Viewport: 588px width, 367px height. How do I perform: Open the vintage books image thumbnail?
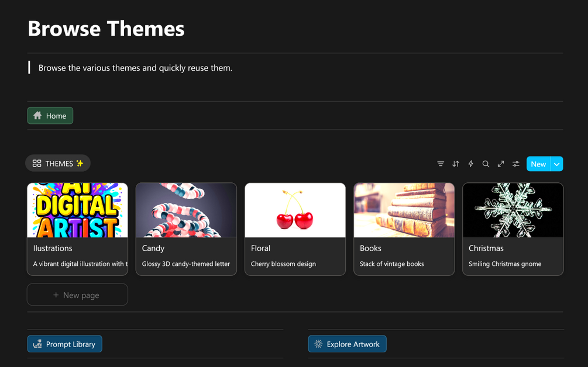pyautogui.click(x=404, y=210)
